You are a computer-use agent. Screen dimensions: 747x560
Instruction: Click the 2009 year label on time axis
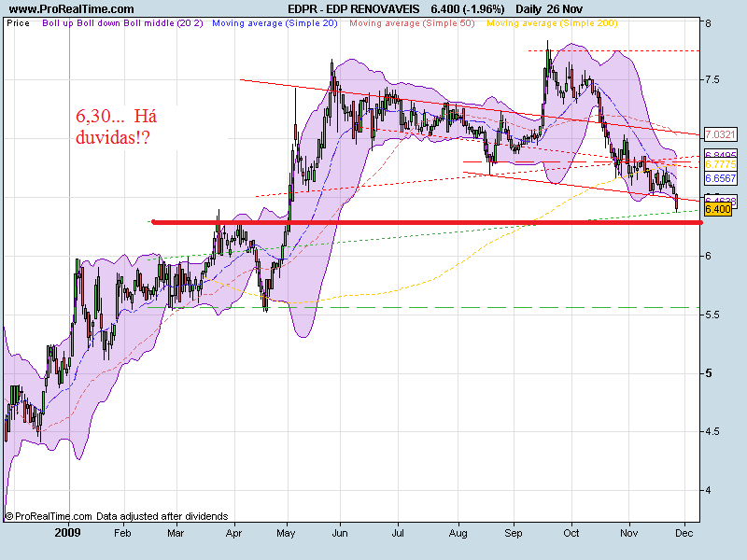pos(67,532)
